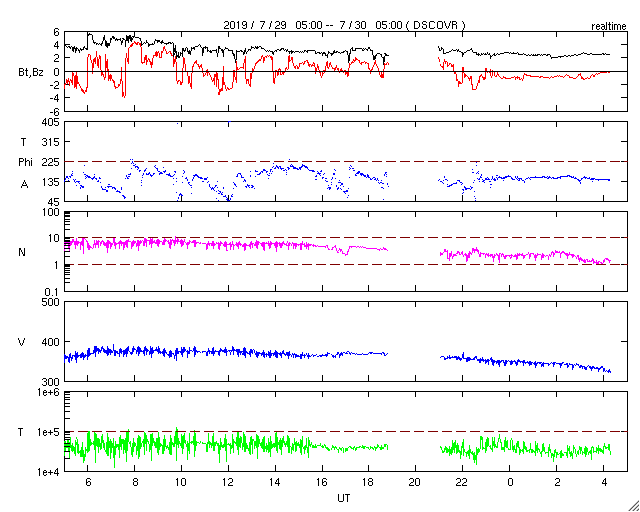Click the resize grip at window corner

coord(633,505)
